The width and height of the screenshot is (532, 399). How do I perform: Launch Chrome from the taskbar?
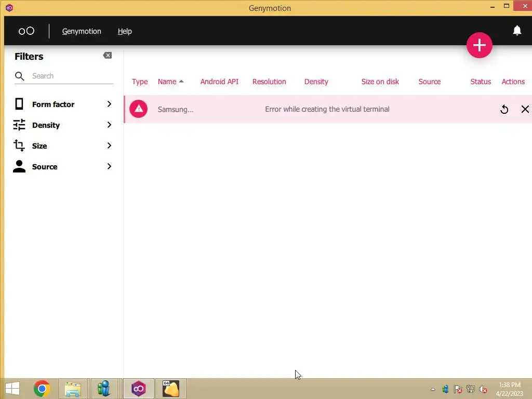tap(42, 389)
